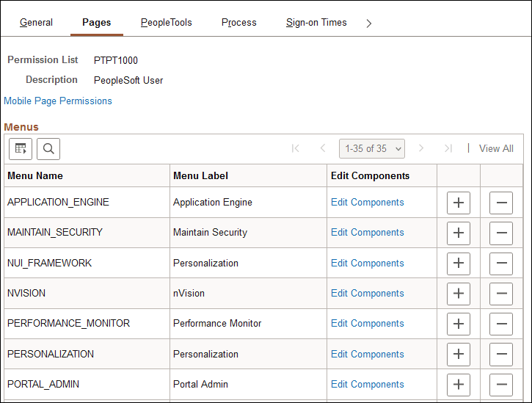Add a row after MAINTAIN_SECURITY
532x403 pixels.
[x=459, y=233]
